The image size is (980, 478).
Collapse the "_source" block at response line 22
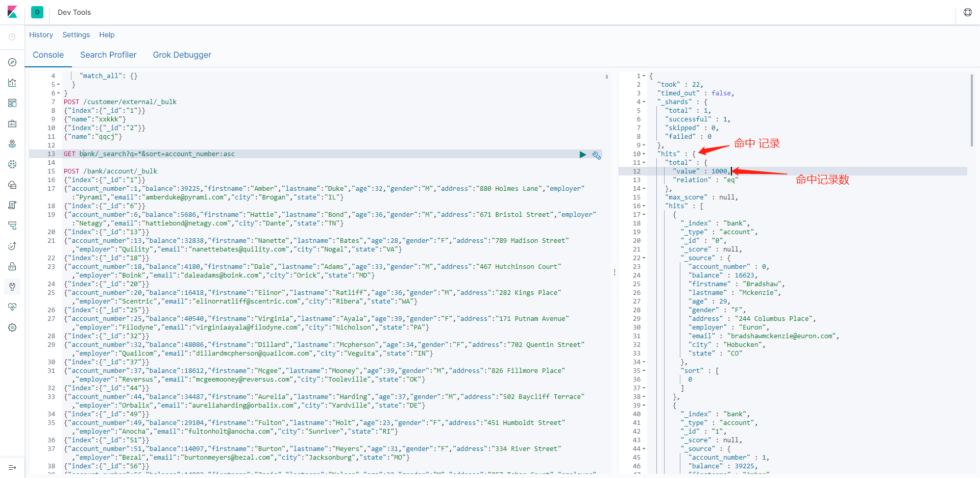click(644, 258)
